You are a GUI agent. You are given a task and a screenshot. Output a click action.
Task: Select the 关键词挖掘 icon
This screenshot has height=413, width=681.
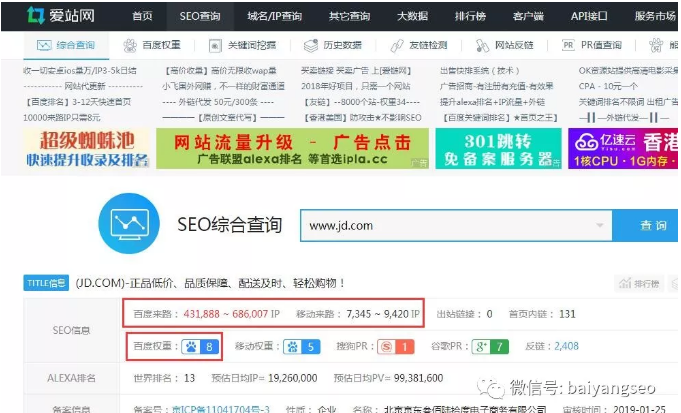point(216,46)
